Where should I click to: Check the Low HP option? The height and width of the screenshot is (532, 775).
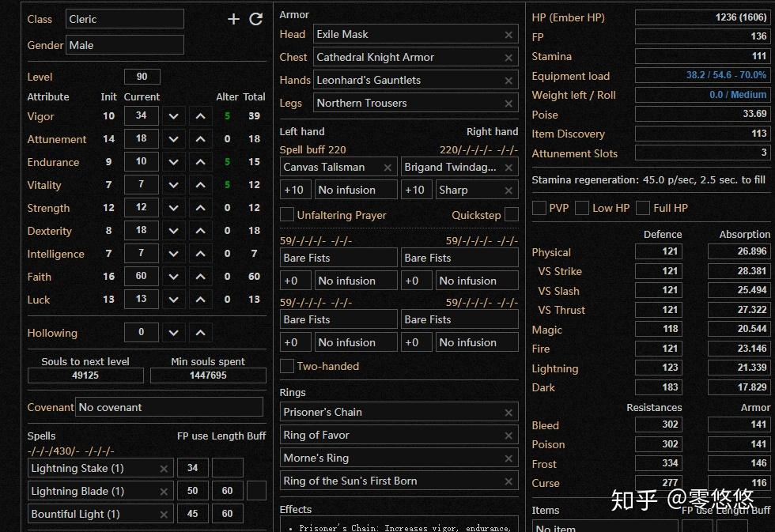point(582,208)
